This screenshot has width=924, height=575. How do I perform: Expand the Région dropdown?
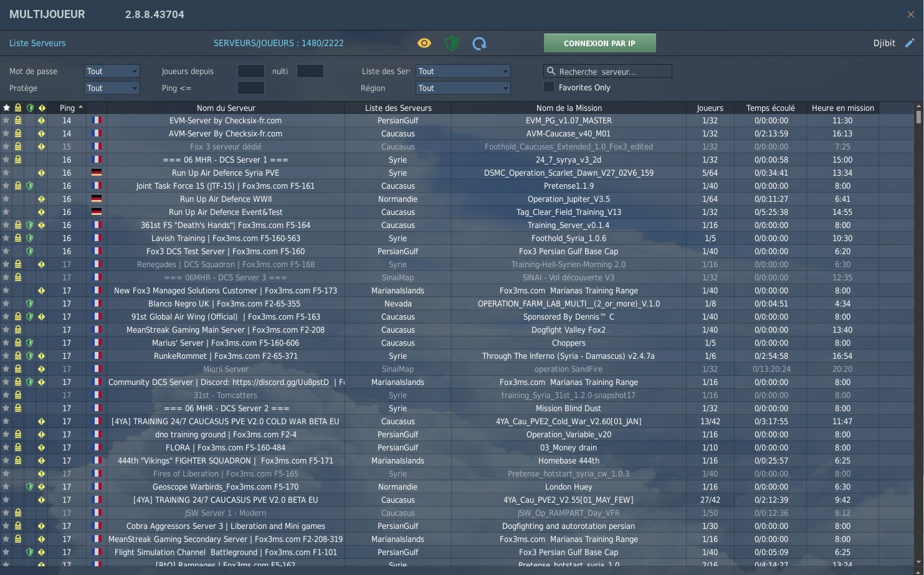tap(464, 88)
